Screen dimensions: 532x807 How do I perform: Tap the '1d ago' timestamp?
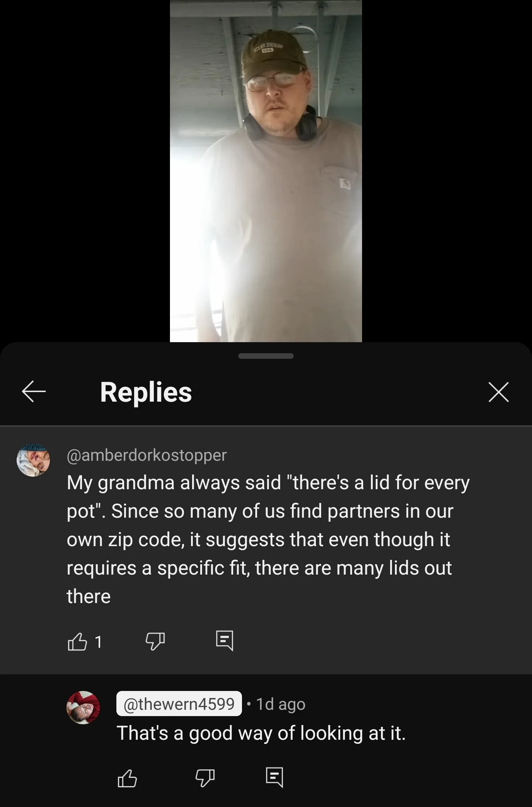[x=281, y=704]
